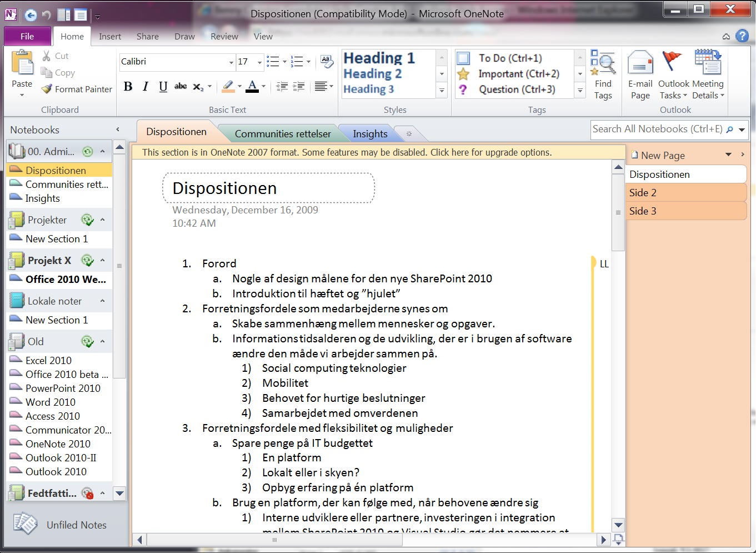Expand the New Page dropdown arrow

728,155
